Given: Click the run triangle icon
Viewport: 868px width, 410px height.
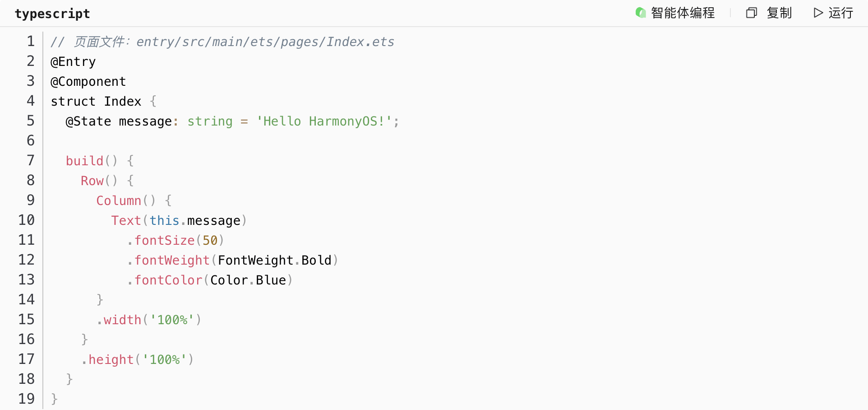Looking at the screenshot, I should click(818, 13).
